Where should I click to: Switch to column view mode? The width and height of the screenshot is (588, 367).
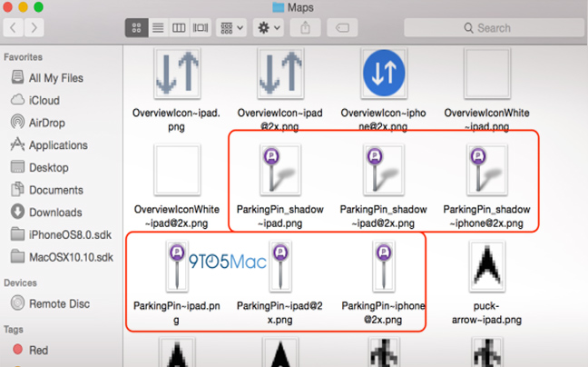(x=179, y=28)
